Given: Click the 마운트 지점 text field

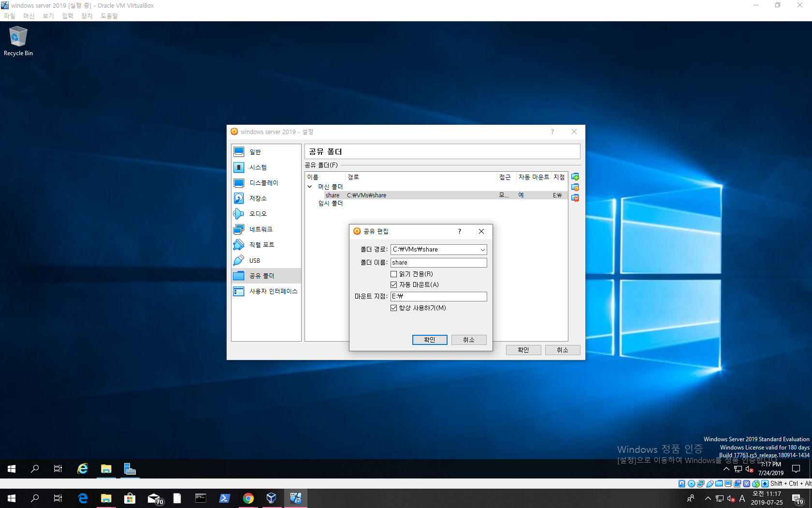Looking at the screenshot, I should pos(439,297).
